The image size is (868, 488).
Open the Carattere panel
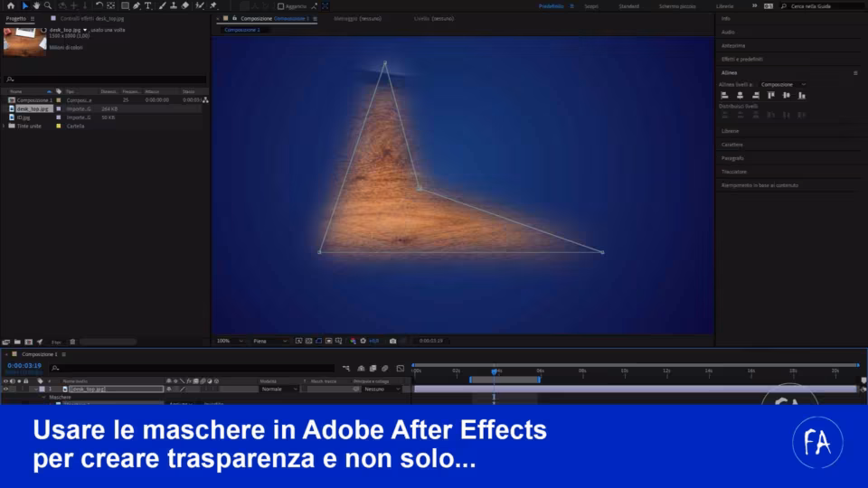[x=731, y=145]
